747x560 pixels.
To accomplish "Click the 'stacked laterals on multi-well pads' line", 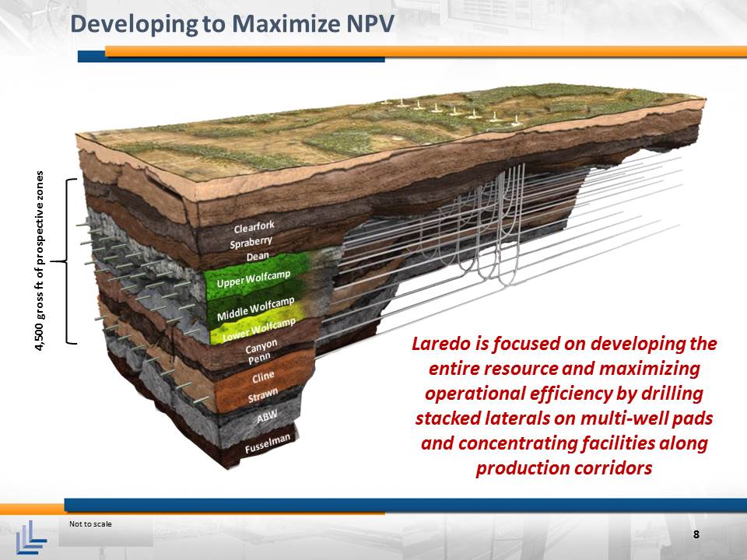I will click(564, 418).
